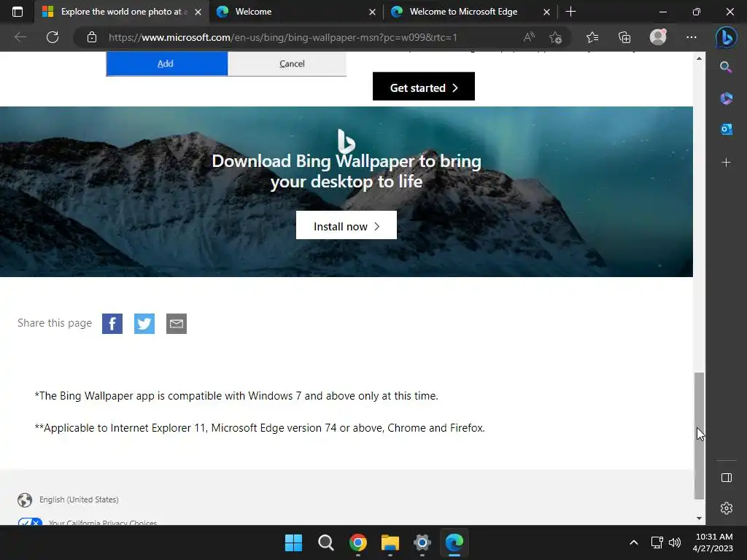
Task: Select the Explore the world tab
Action: click(x=122, y=12)
